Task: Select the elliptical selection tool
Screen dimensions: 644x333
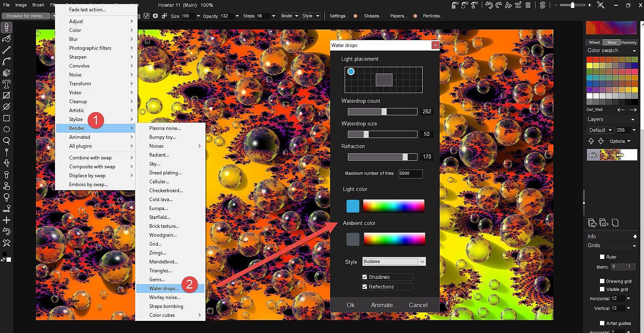Action: (6, 129)
